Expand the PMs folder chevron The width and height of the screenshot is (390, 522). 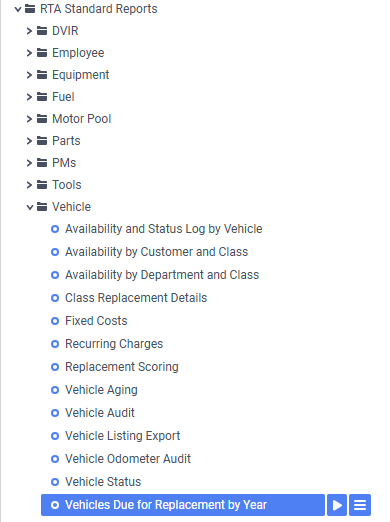[x=29, y=163]
